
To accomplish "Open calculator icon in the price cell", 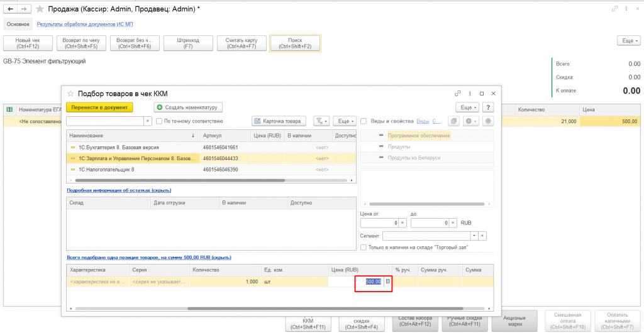I will pyautogui.click(x=387, y=281).
